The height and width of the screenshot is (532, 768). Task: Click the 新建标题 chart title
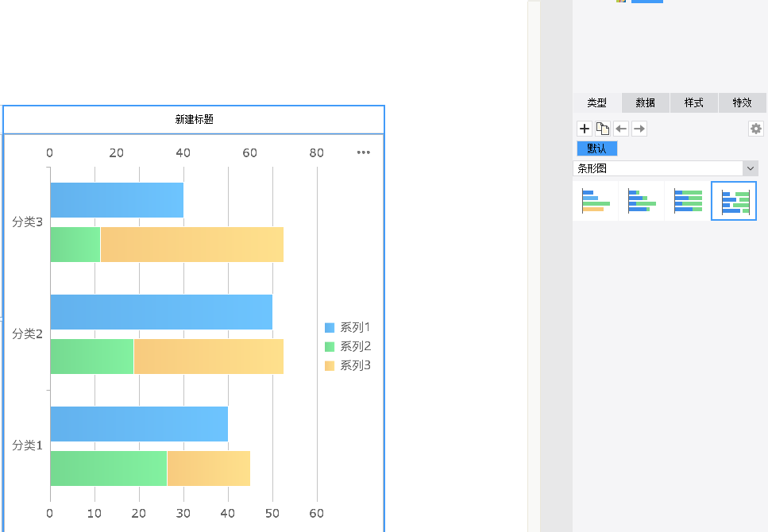pos(195,119)
